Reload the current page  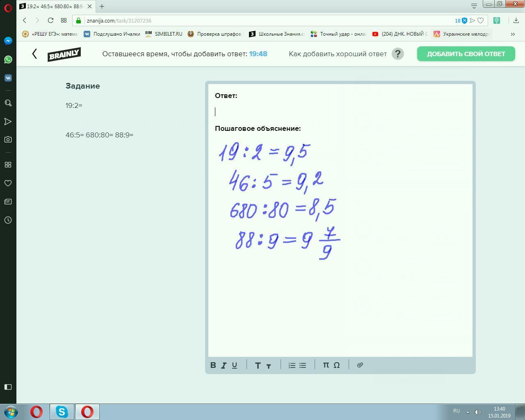[x=50, y=21]
